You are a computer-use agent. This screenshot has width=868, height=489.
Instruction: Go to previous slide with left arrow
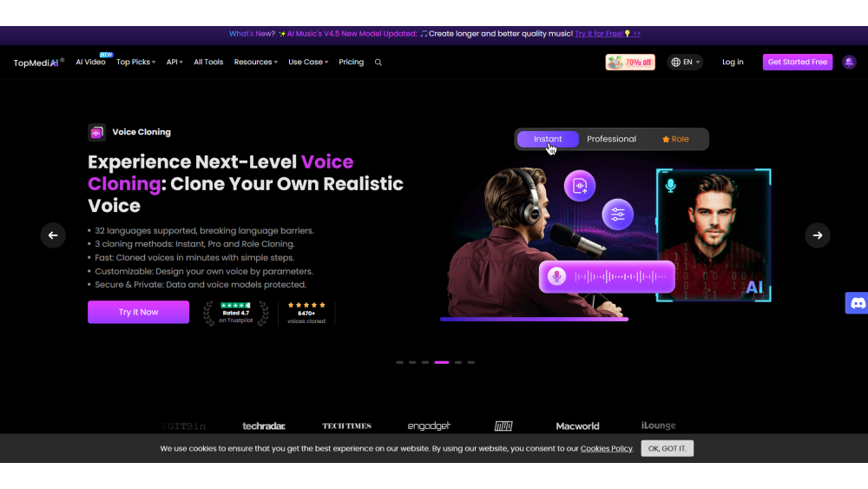[x=53, y=235]
